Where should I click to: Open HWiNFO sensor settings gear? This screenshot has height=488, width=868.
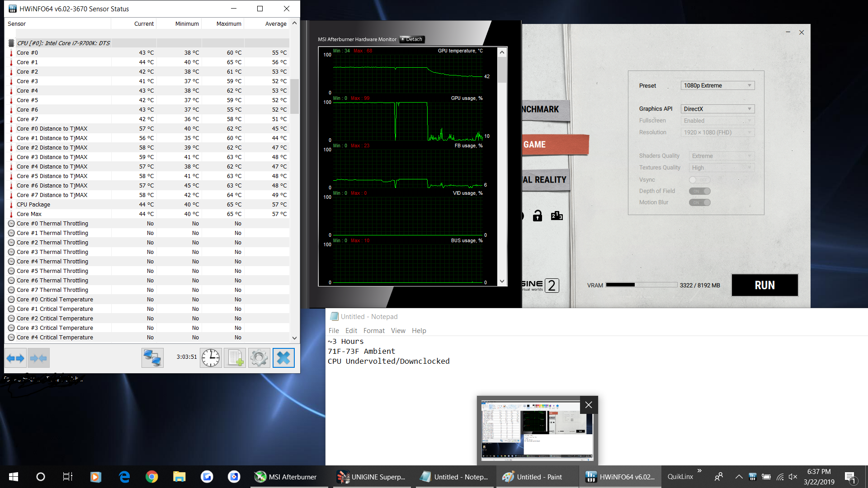tap(259, 358)
